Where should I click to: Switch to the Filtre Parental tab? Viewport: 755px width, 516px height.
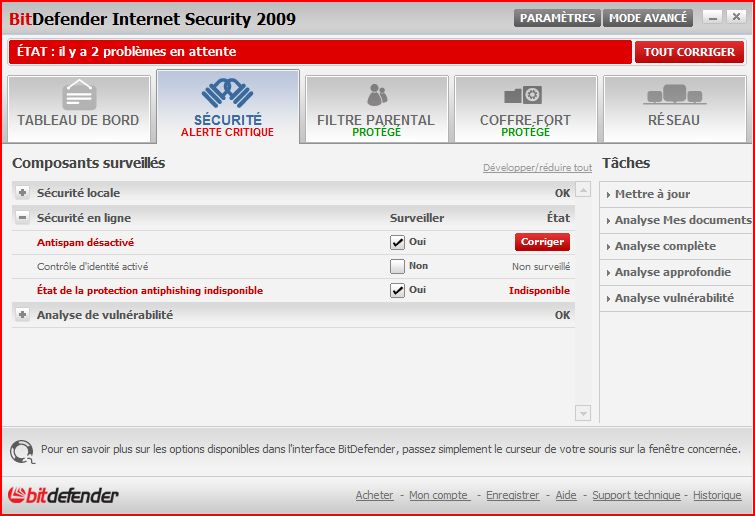point(377,109)
